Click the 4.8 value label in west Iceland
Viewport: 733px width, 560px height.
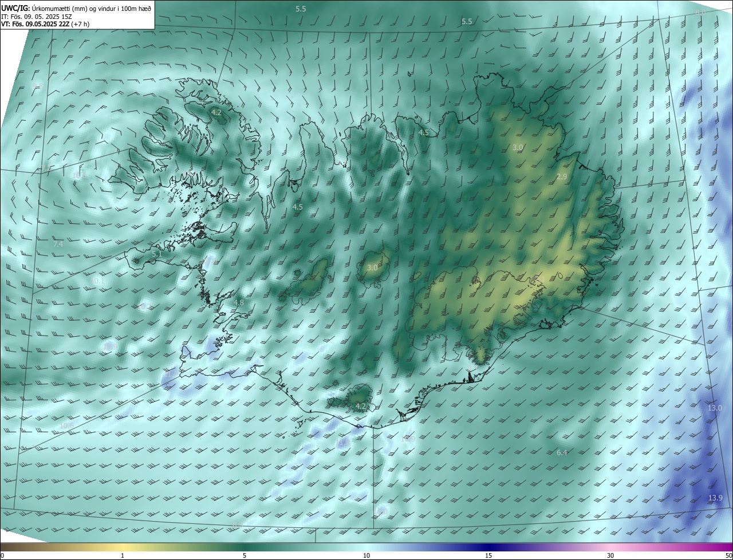click(239, 302)
